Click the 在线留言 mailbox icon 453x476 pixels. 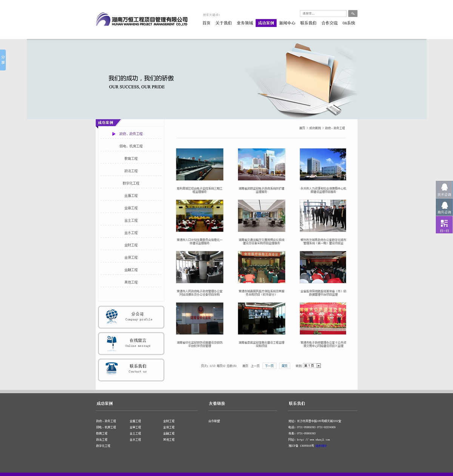[112, 343]
